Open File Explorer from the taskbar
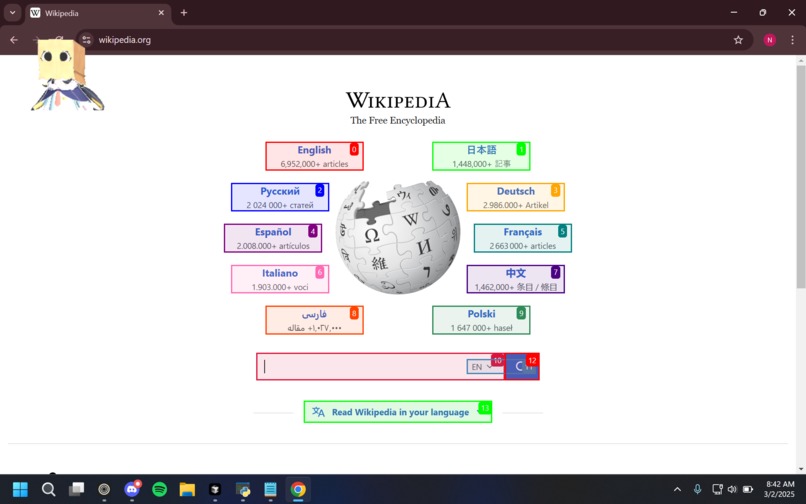 pos(187,489)
